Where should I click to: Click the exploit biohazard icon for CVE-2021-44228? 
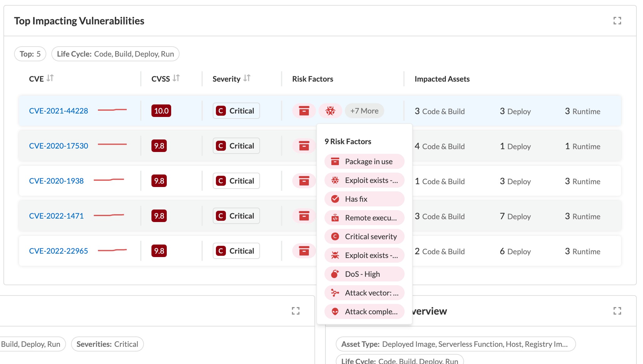tap(330, 111)
